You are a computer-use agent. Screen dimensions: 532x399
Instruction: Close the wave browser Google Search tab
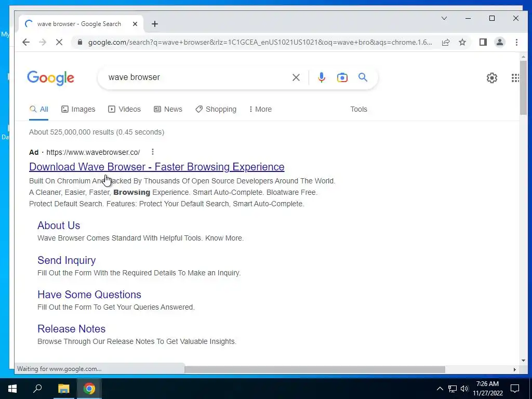click(x=135, y=24)
